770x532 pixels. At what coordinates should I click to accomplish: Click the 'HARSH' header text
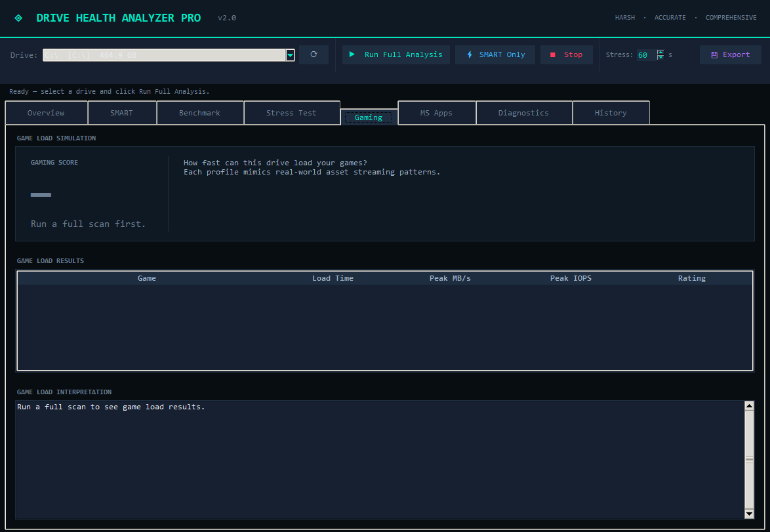625,17
